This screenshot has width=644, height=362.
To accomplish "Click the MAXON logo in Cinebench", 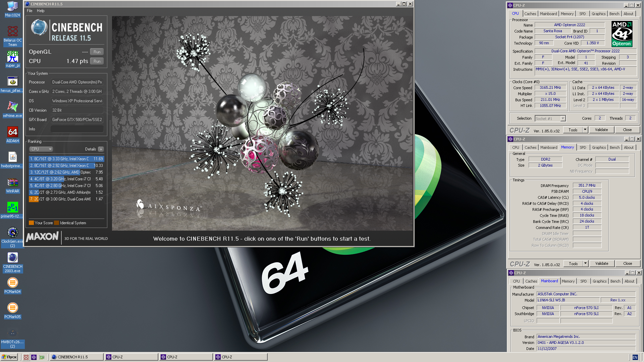I will [x=43, y=237].
